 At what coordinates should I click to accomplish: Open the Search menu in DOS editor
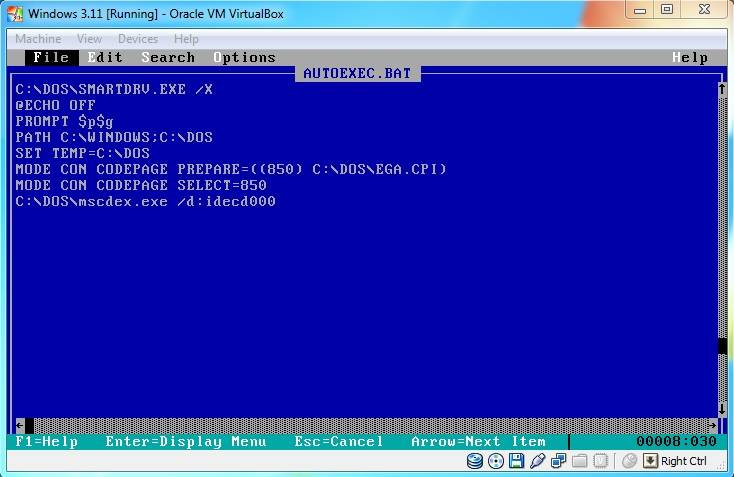point(168,57)
